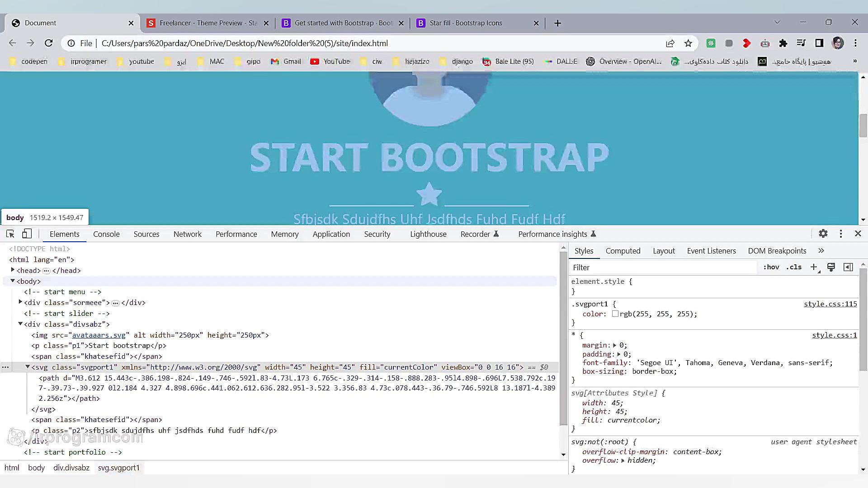The width and height of the screenshot is (868, 488).
Task: Toggle computed styles sidebar icon
Action: [x=848, y=267]
